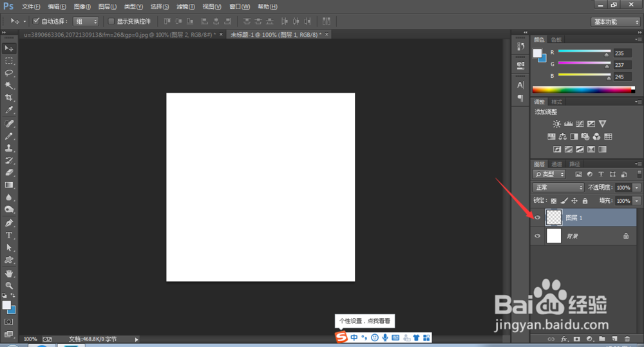The height and width of the screenshot is (347, 644).
Task: Toggle 显示变换控件 checkbox
Action: point(111,21)
